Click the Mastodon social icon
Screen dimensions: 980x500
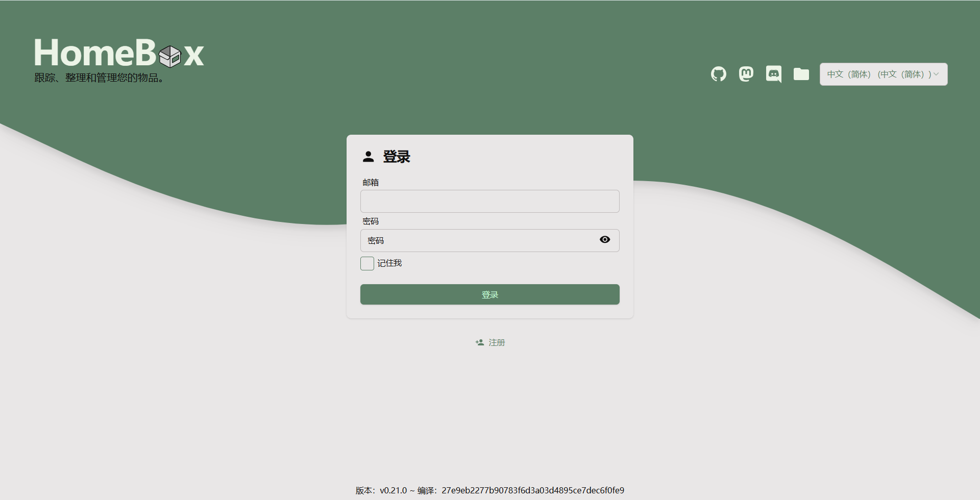click(x=746, y=74)
